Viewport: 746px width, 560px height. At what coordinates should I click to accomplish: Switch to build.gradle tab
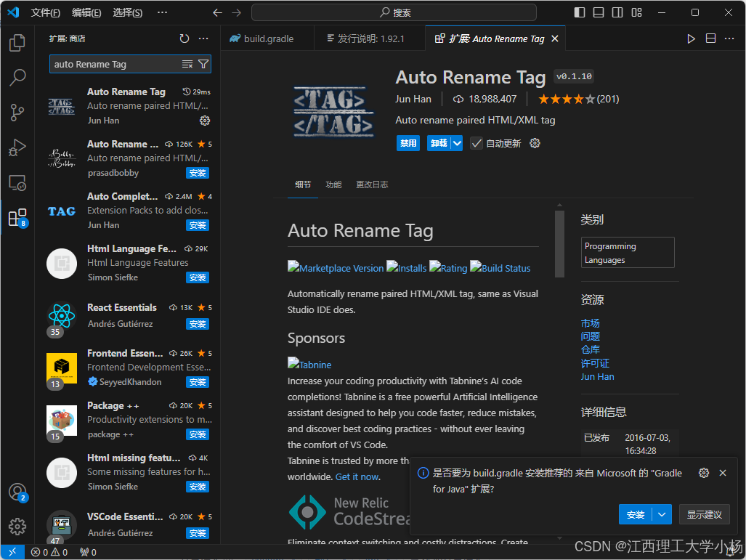click(x=267, y=38)
